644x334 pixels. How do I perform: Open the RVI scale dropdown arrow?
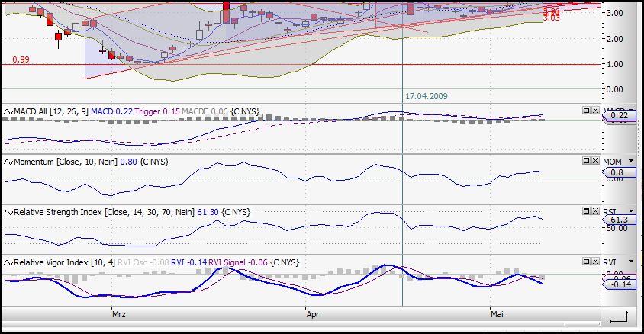631,262
